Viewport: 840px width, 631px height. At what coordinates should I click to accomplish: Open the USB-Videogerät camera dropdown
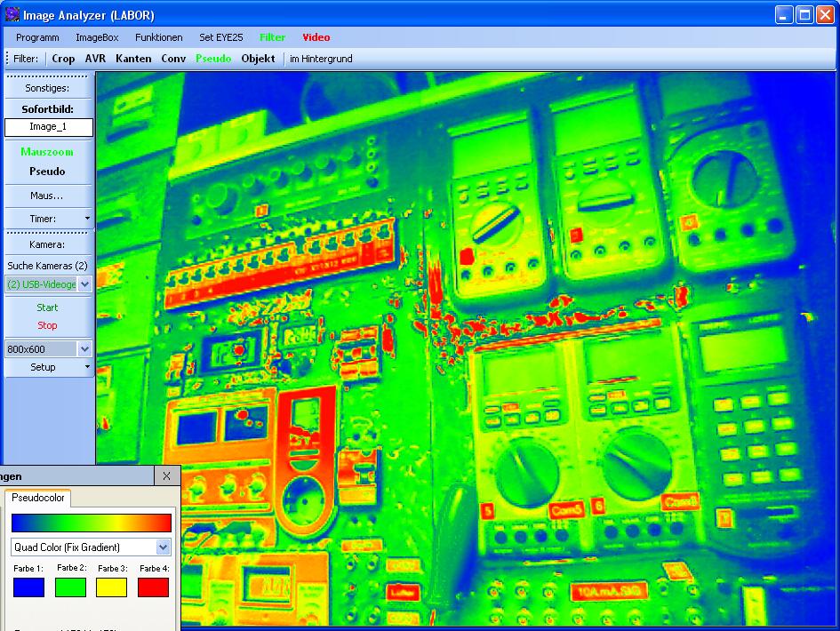[84, 284]
